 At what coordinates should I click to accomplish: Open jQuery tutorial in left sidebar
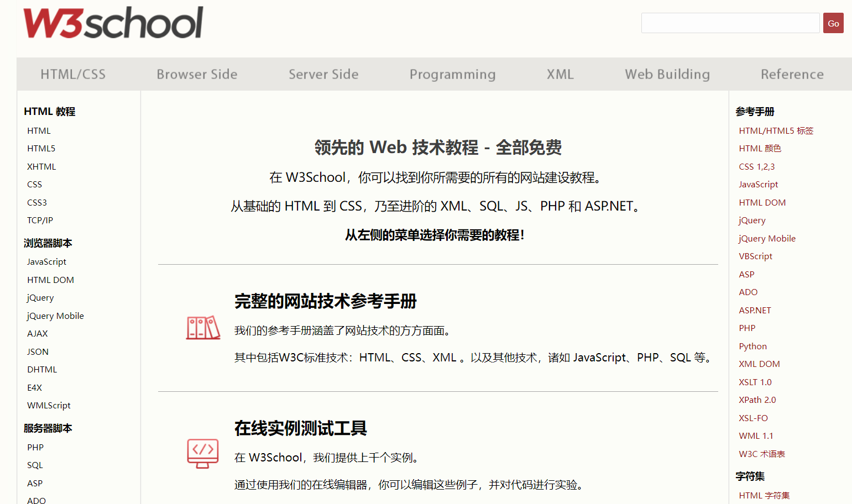(40, 297)
